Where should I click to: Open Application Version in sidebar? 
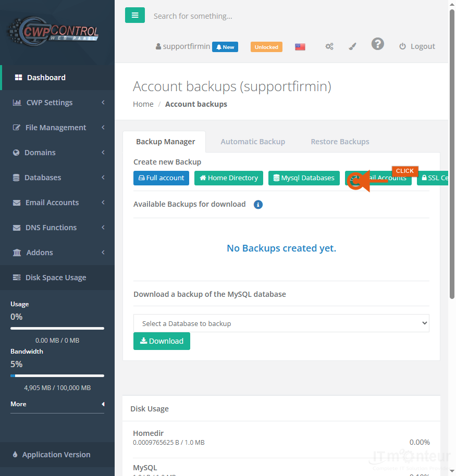click(x=57, y=455)
